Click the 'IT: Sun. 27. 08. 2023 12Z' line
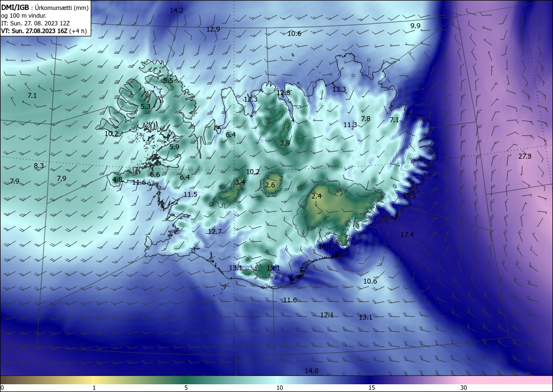The image size is (553, 392). [x=35, y=23]
